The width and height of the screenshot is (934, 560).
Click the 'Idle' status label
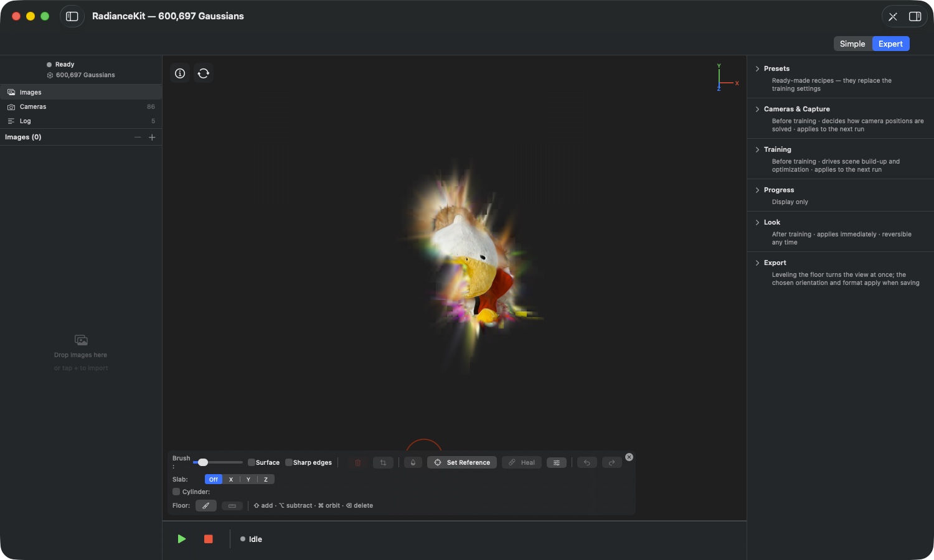(255, 539)
